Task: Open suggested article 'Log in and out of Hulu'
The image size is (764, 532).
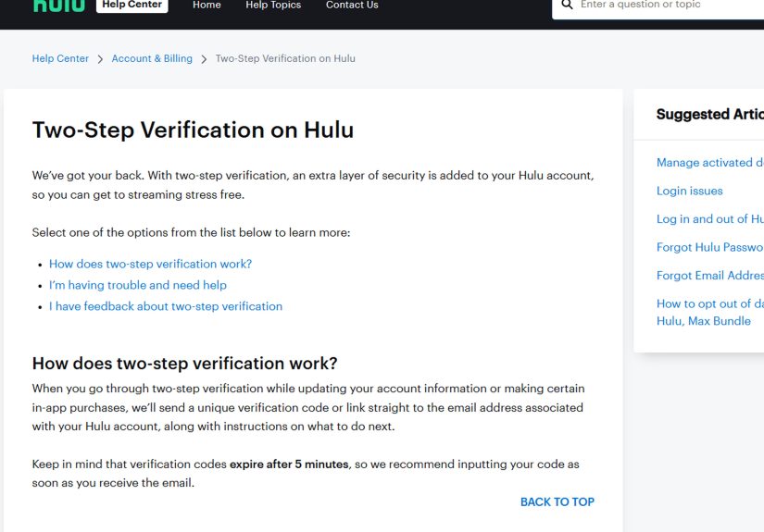Action: (x=710, y=219)
